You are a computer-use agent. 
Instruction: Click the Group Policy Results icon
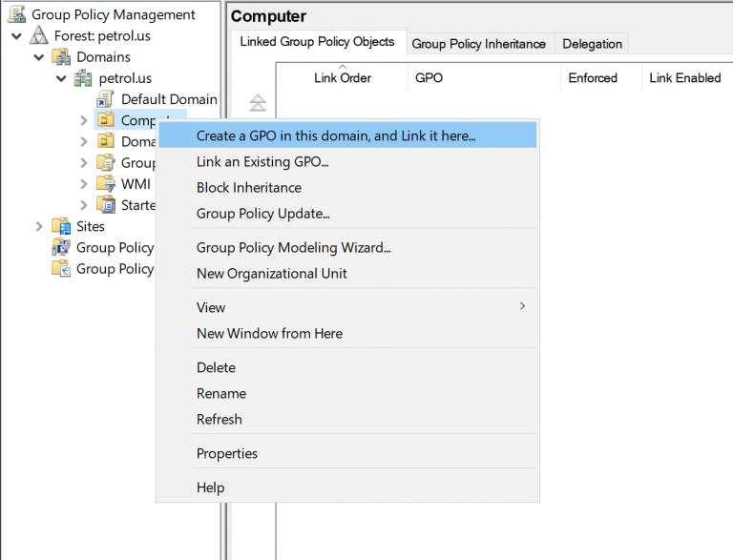(61, 268)
